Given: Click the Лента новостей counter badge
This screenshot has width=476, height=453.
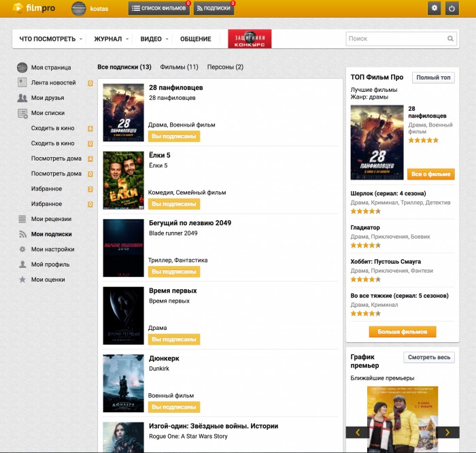Looking at the screenshot, I should (x=90, y=83).
